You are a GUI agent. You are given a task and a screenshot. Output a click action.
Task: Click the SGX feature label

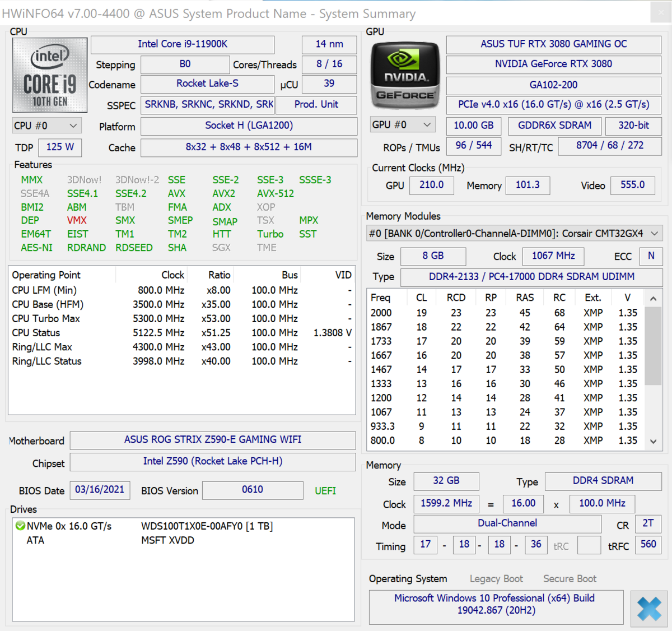[221, 248]
